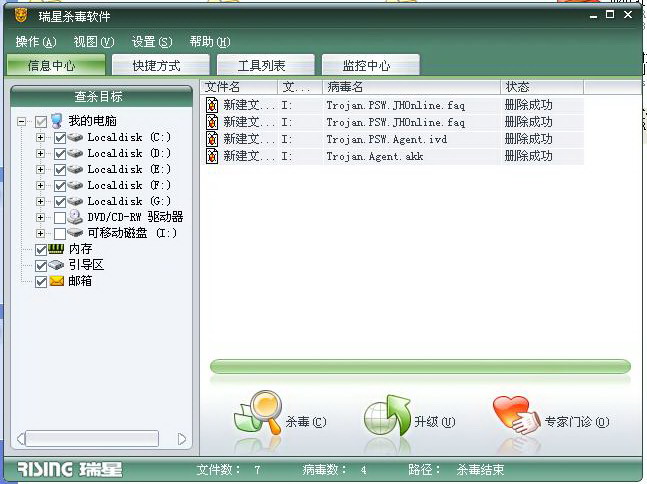Screen dimensions: 647x484
Task: Expand the Localdisk (D:) node
Action: (x=40, y=153)
